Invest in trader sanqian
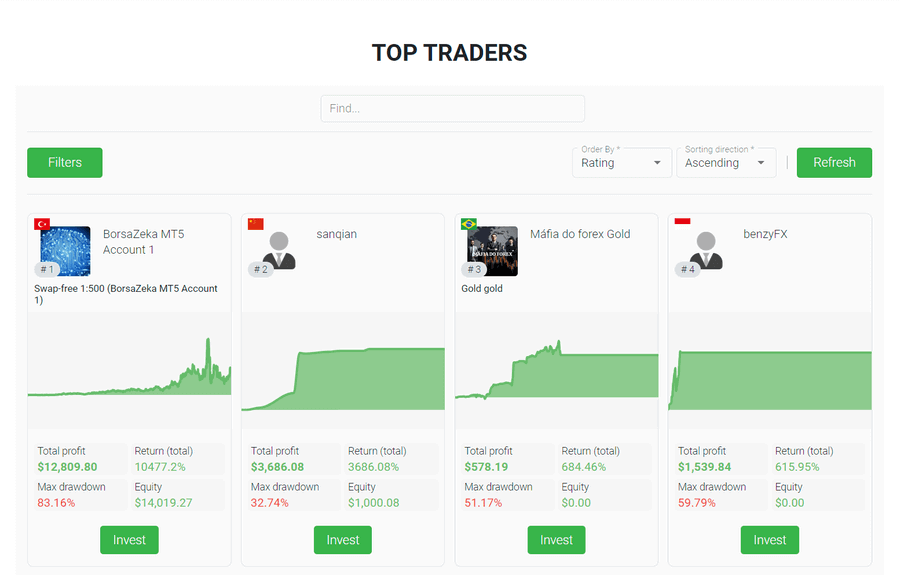 click(x=343, y=540)
